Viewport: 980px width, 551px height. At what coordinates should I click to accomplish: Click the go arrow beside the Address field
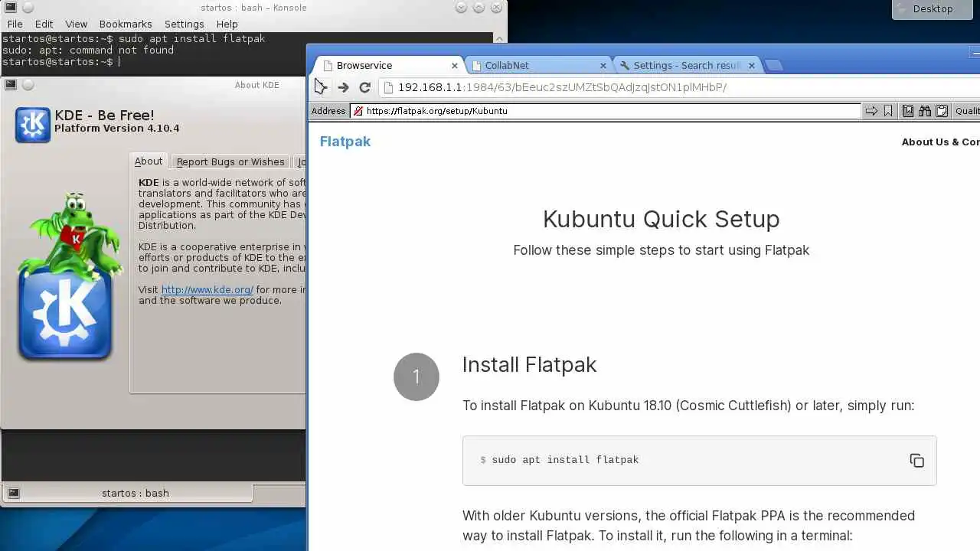pos(871,111)
